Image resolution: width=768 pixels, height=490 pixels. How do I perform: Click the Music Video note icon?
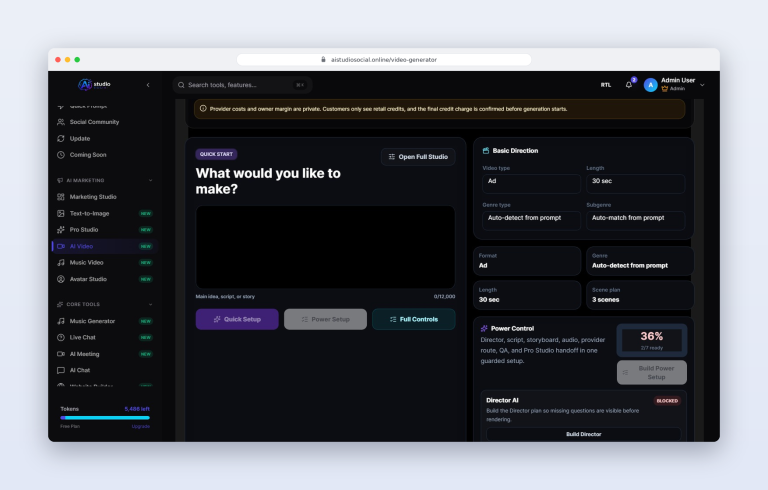point(61,263)
